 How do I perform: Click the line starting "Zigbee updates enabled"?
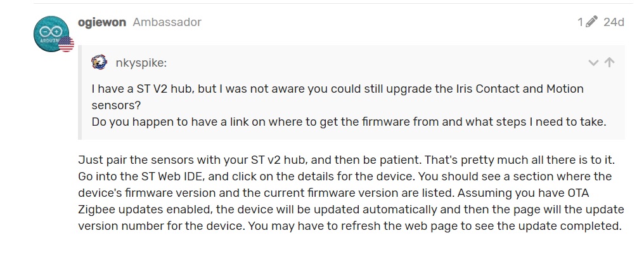click(x=351, y=210)
